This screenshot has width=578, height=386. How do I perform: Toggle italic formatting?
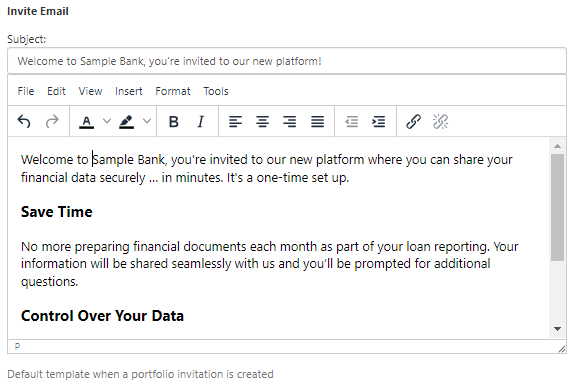coord(201,121)
